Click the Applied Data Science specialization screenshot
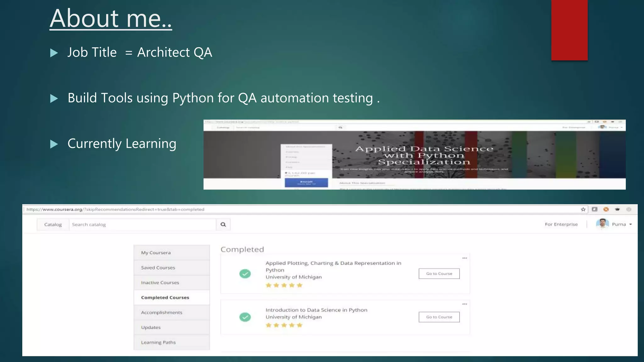The width and height of the screenshot is (644, 362). 414,155
